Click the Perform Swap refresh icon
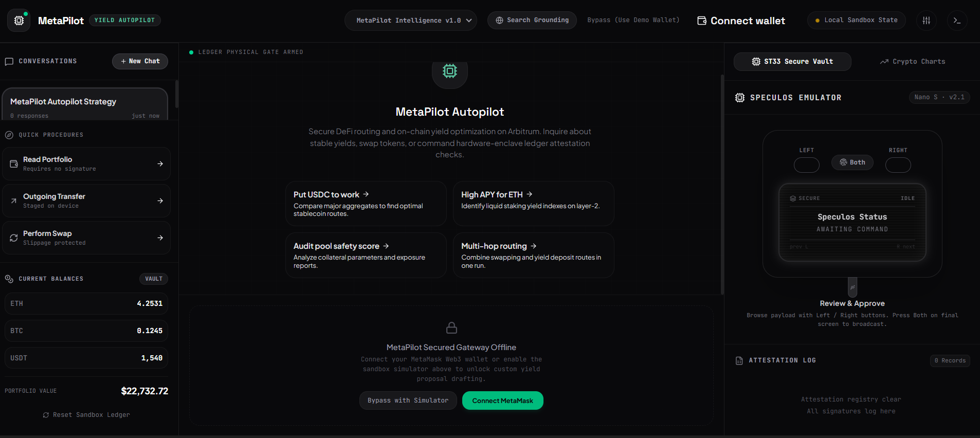Image resolution: width=980 pixels, height=438 pixels. click(x=14, y=238)
